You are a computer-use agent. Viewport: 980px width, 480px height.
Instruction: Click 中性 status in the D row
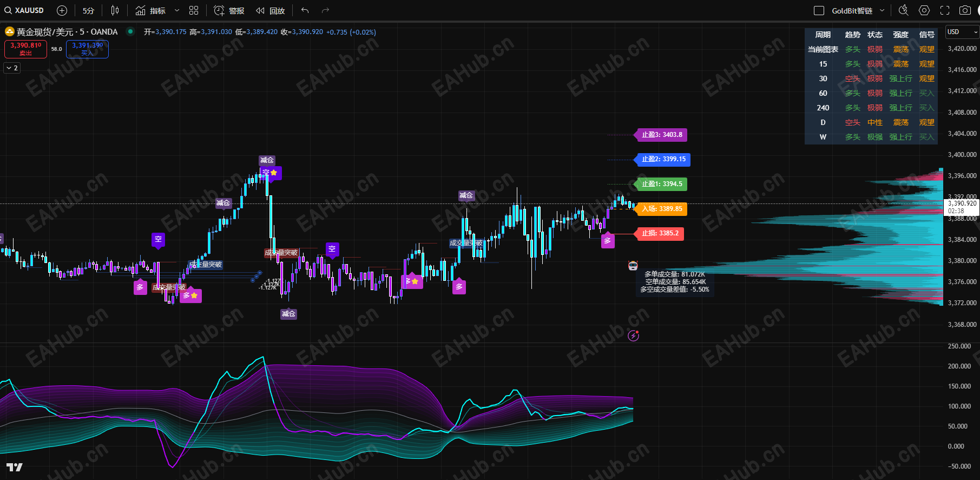pos(874,122)
